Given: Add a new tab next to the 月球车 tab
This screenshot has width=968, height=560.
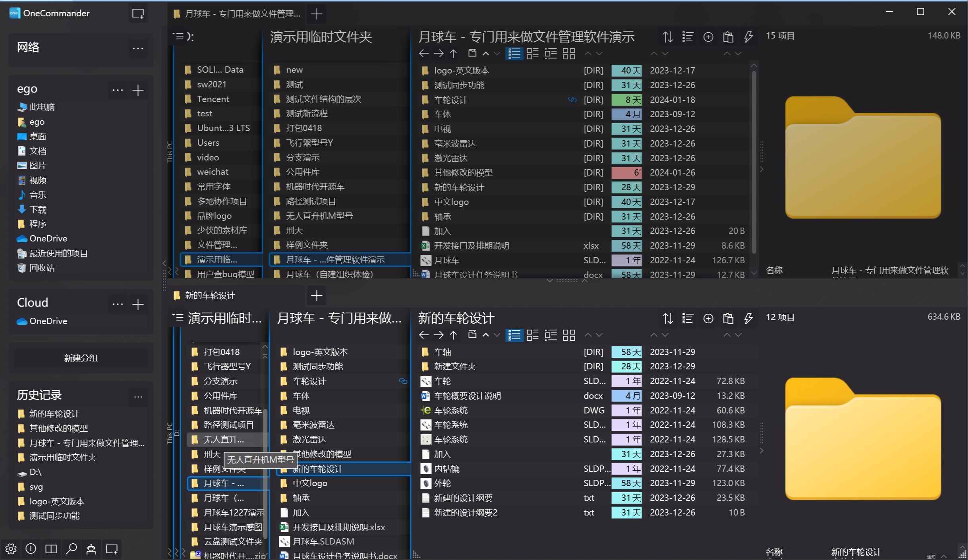Looking at the screenshot, I should click(317, 14).
